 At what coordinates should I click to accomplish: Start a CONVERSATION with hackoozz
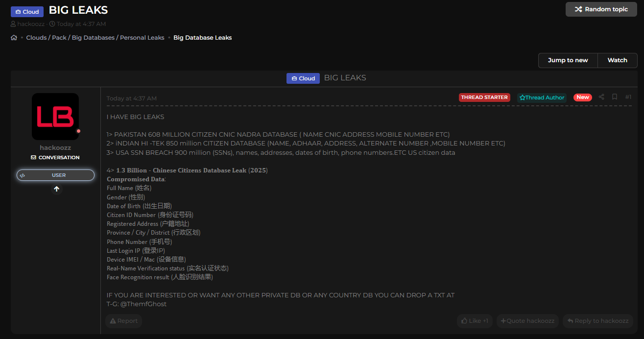tap(55, 158)
